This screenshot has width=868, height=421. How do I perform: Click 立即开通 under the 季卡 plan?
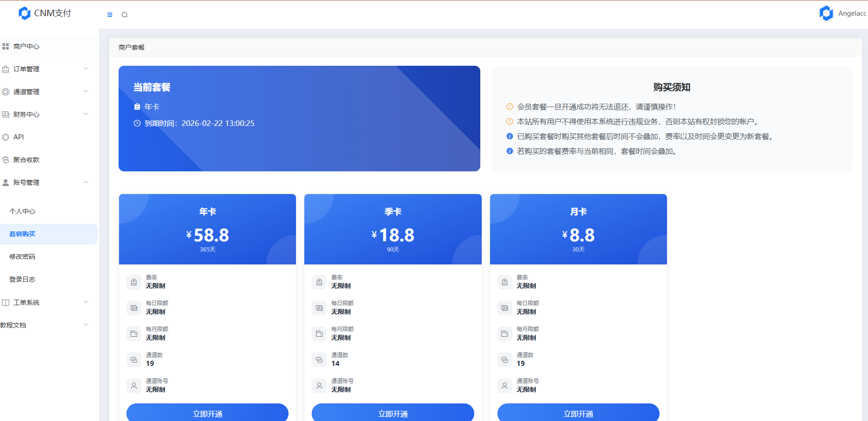(393, 413)
